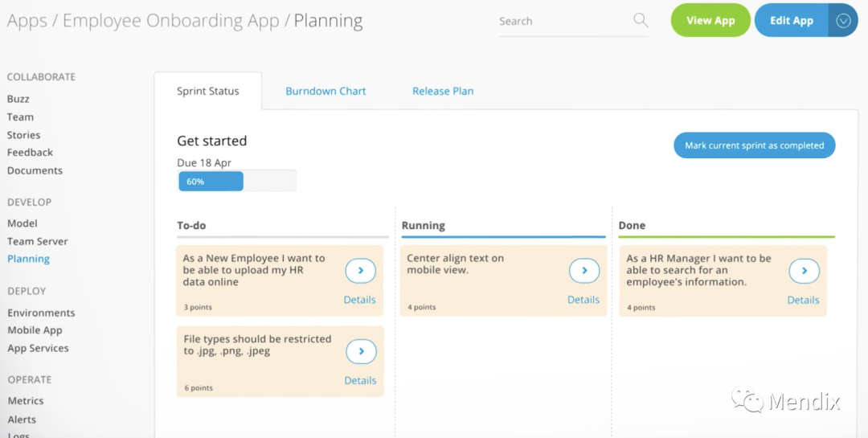Switch to the Burndown Chart tab
This screenshot has height=438, width=868.
pos(325,91)
